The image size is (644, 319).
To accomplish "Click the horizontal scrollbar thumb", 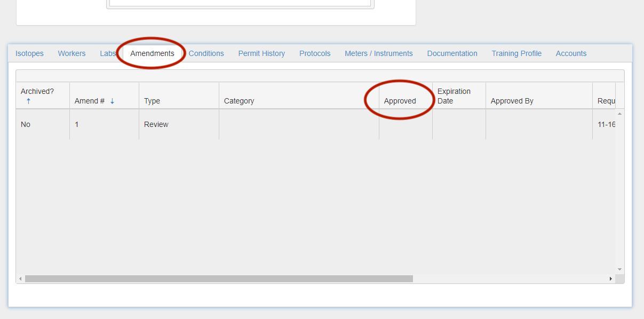I will (x=219, y=278).
